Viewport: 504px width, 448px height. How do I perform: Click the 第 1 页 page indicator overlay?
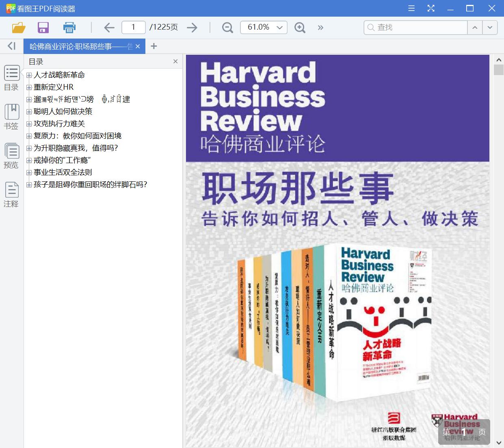pos(464,432)
